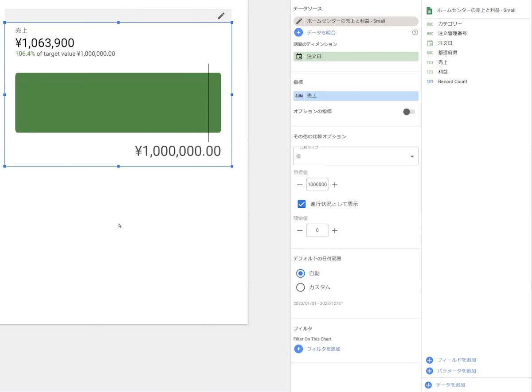
Task: Select the 自動 date range radio button
Action: tap(301, 273)
